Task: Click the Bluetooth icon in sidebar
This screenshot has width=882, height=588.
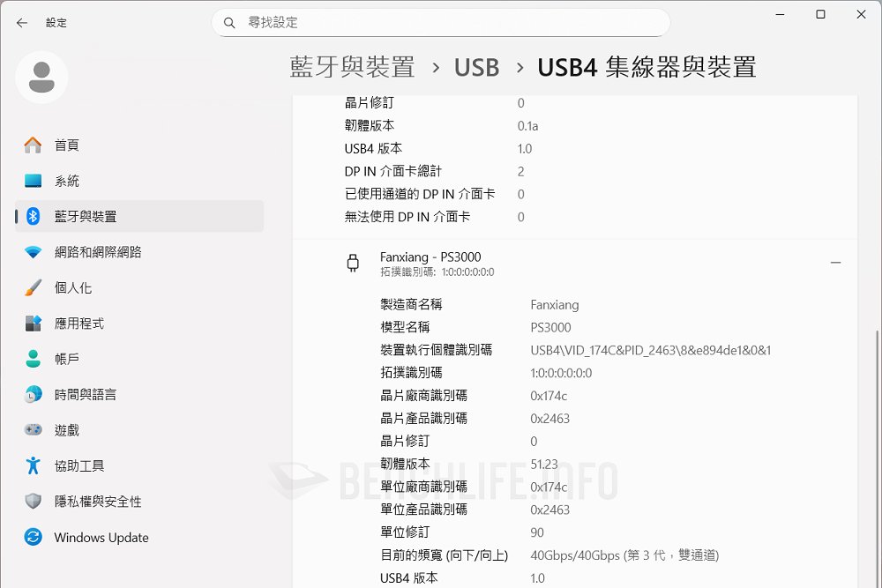Action: click(x=33, y=216)
